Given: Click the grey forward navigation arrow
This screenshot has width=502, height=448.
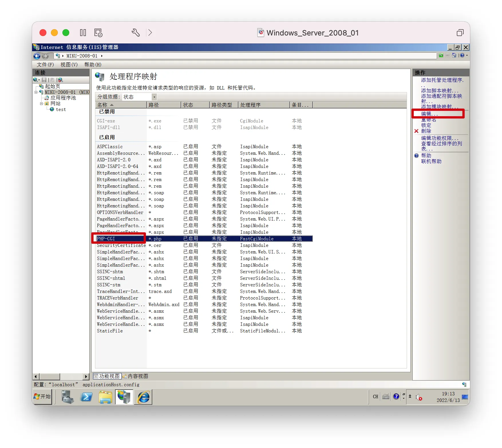Looking at the screenshot, I should 45,56.
